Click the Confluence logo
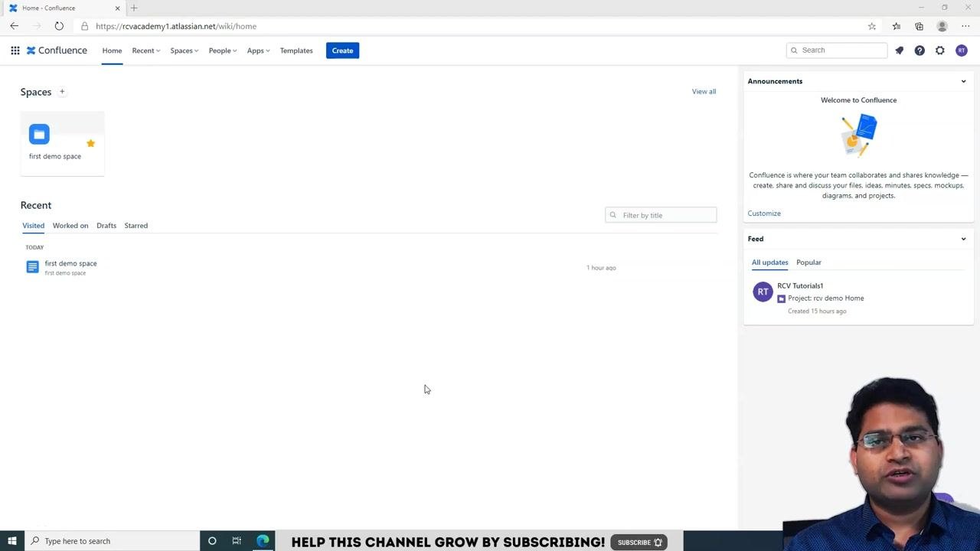 click(x=57, y=51)
